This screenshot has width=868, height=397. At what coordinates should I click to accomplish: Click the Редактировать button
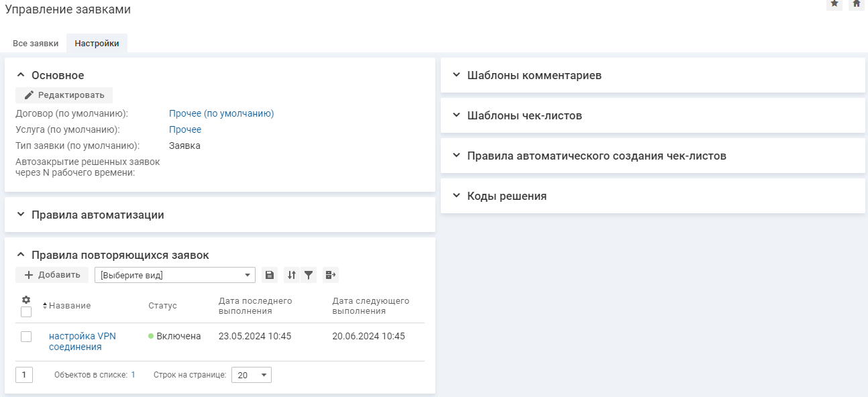tap(64, 95)
